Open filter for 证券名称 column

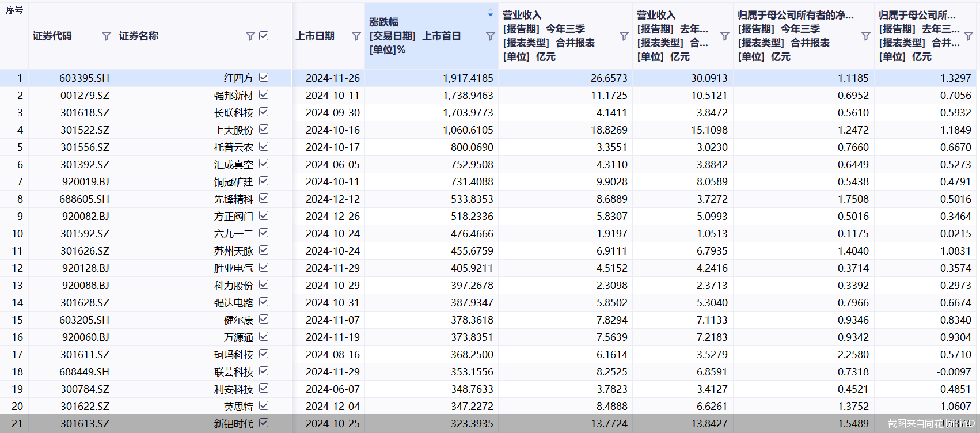pos(250,36)
